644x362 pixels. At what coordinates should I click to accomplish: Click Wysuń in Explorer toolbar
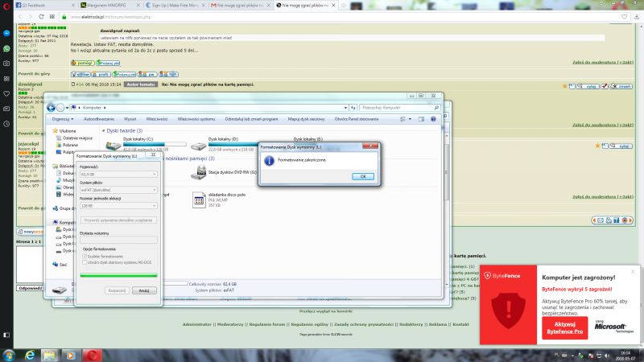[x=130, y=119]
